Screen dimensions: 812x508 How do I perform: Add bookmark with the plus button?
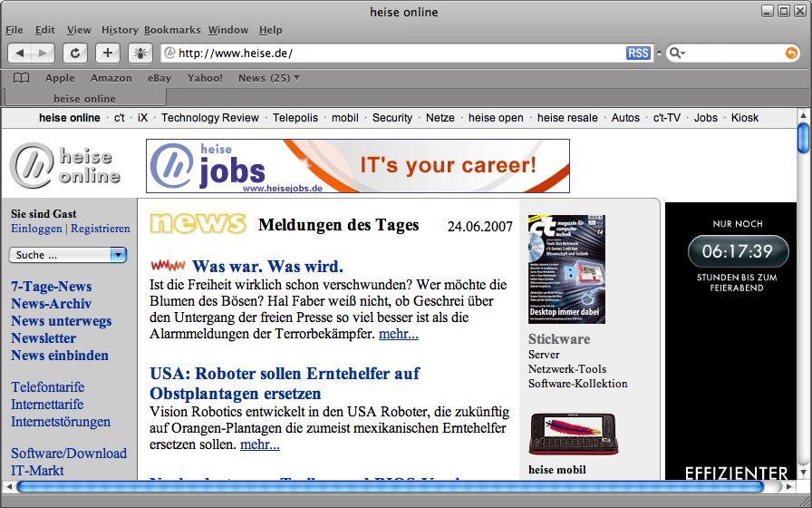click(108, 53)
